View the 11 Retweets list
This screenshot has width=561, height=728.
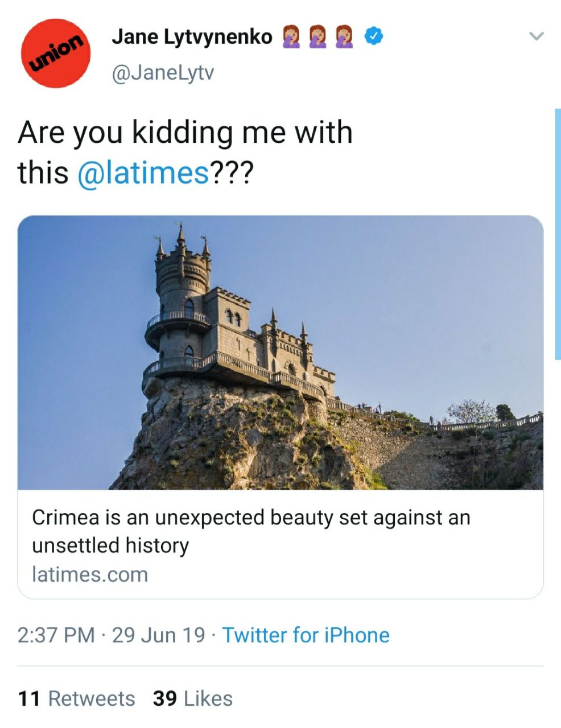click(x=76, y=698)
